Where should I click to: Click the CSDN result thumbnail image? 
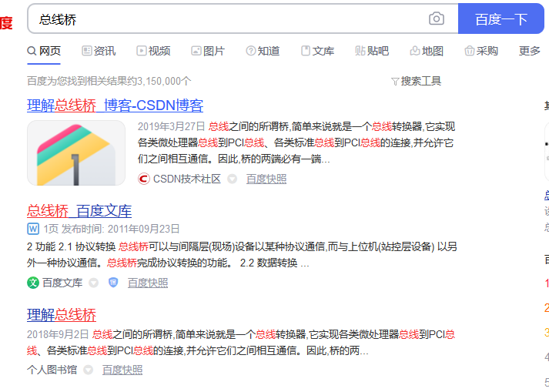tap(76, 153)
